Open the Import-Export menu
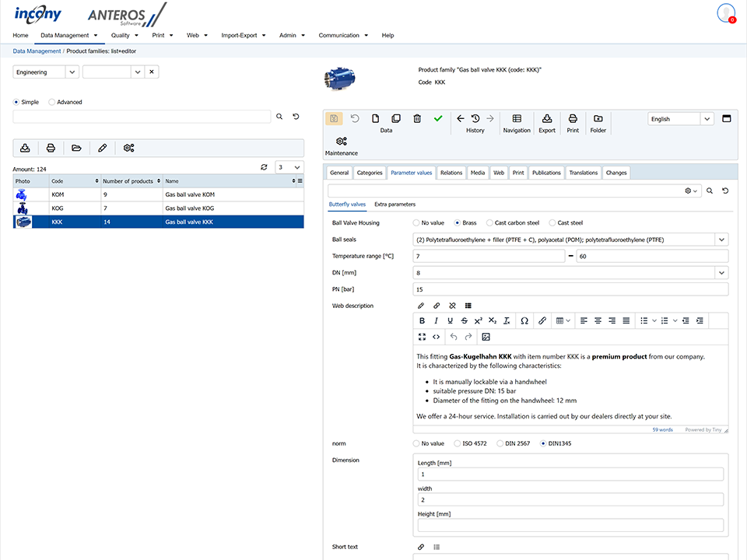 tap(243, 35)
